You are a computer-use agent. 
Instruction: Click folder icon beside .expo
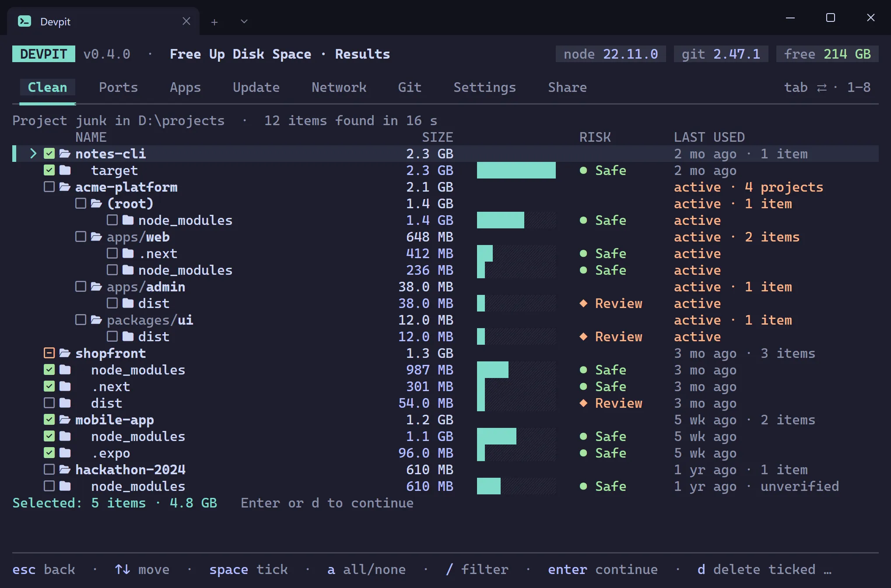[65, 453]
